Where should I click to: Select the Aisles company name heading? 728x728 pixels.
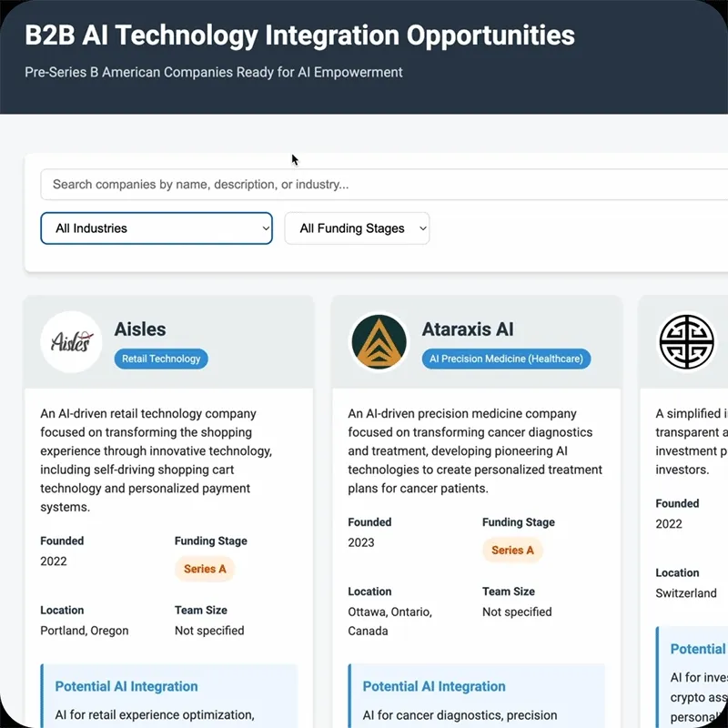[x=140, y=329]
